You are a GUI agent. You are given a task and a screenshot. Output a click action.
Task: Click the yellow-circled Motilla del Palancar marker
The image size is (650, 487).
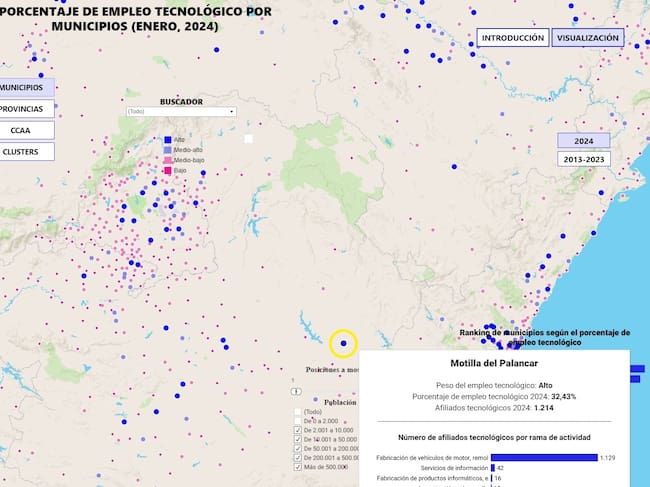tap(343, 343)
